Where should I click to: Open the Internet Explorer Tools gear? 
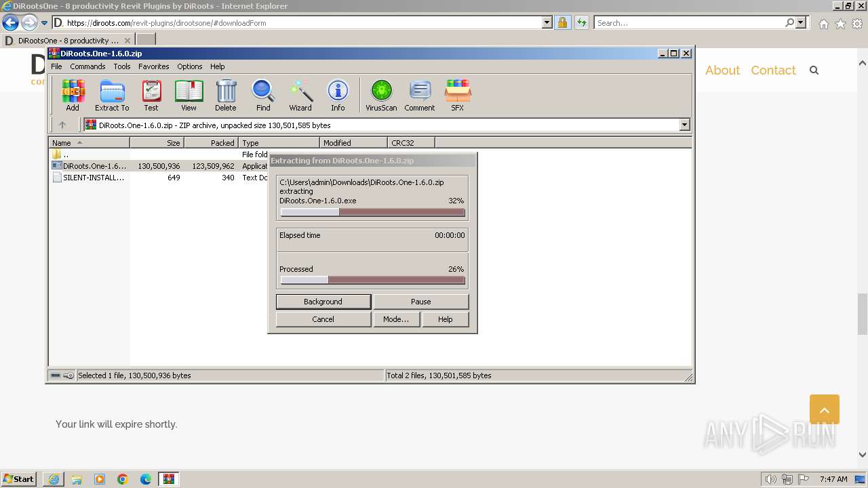[x=857, y=23]
